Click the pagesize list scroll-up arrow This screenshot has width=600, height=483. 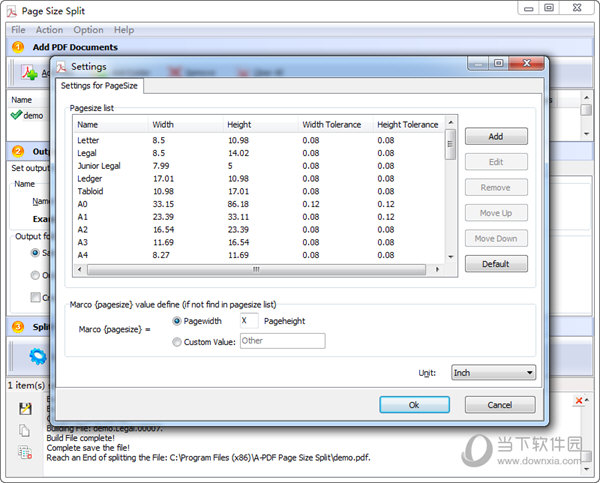pos(451,122)
